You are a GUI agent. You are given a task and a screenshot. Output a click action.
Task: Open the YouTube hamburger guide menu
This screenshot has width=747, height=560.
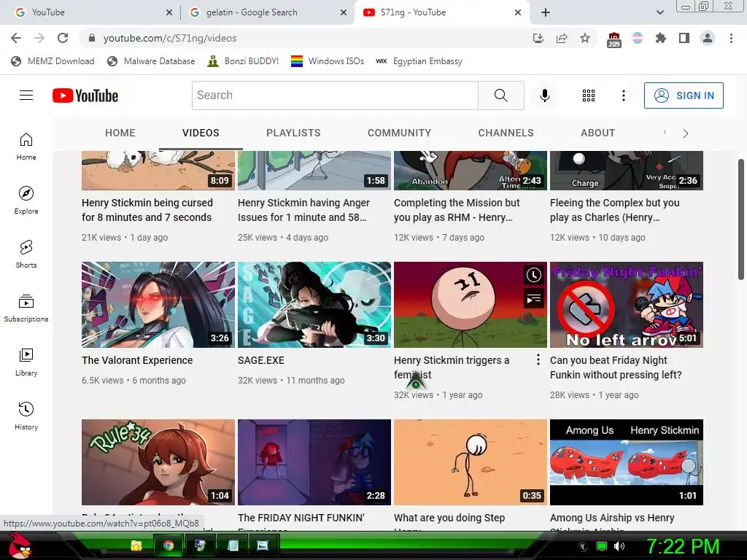[x=26, y=96]
